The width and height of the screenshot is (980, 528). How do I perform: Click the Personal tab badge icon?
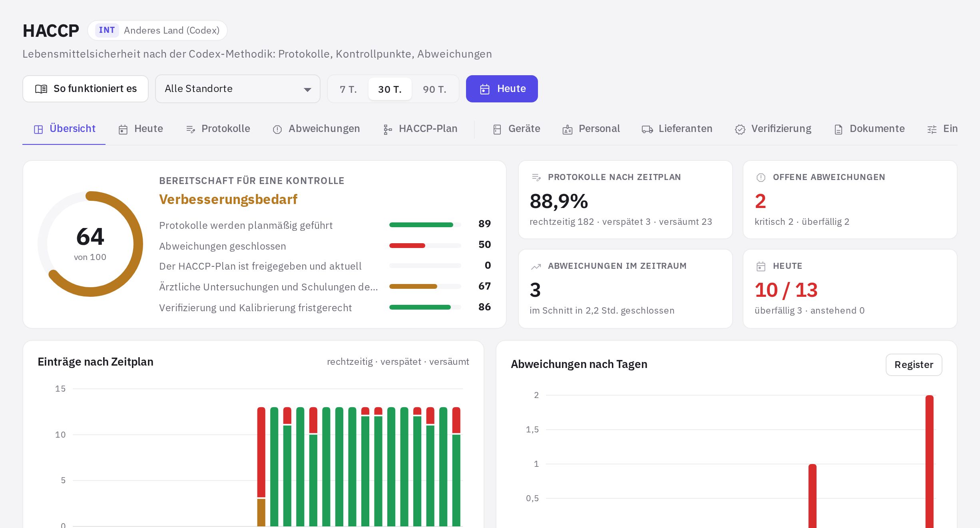(568, 129)
